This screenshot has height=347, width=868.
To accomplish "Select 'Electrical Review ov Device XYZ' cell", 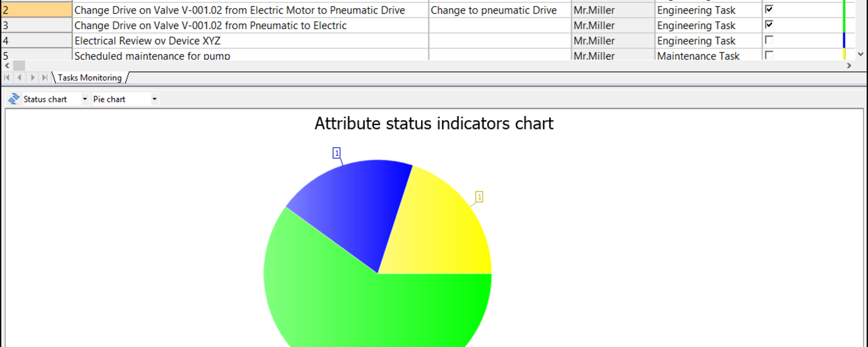I will tap(250, 41).
